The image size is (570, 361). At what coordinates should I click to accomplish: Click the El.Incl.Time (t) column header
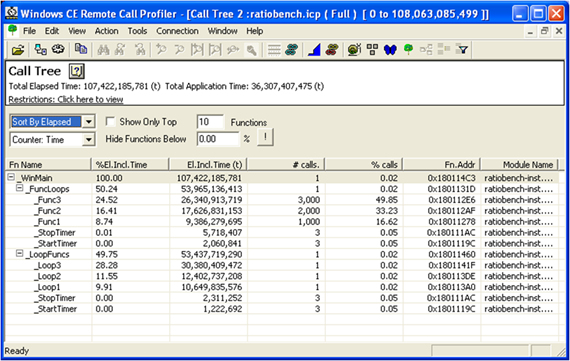click(x=208, y=165)
